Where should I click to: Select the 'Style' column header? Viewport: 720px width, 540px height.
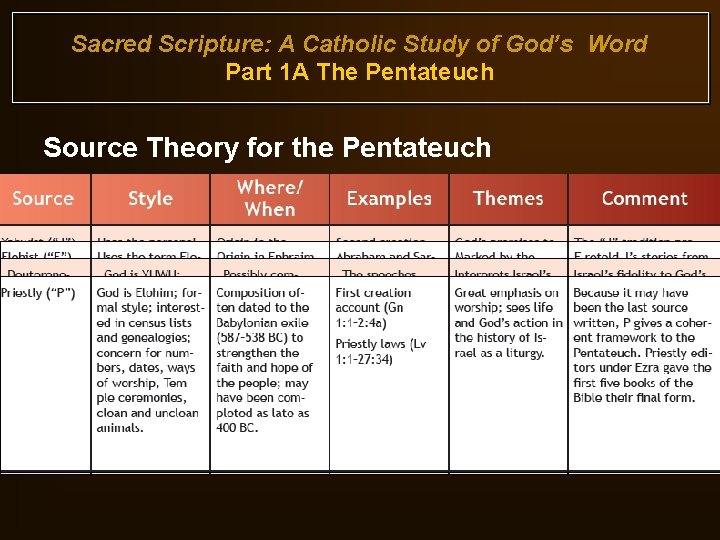click(151, 199)
